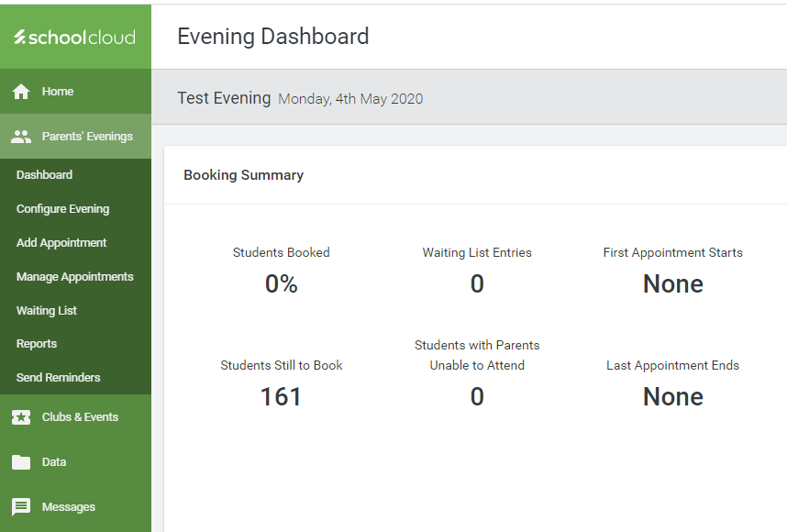Click the Waiting List Entries value
Image resolution: width=787 pixels, height=532 pixels.
point(477,284)
